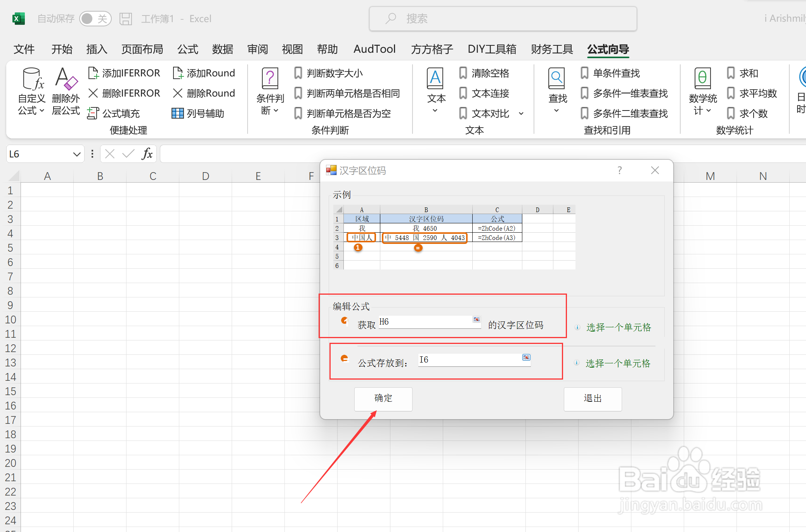The width and height of the screenshot is (806, 532).
Task: Open the 文本对比 dropdown arrow
Action: [521, 114]
